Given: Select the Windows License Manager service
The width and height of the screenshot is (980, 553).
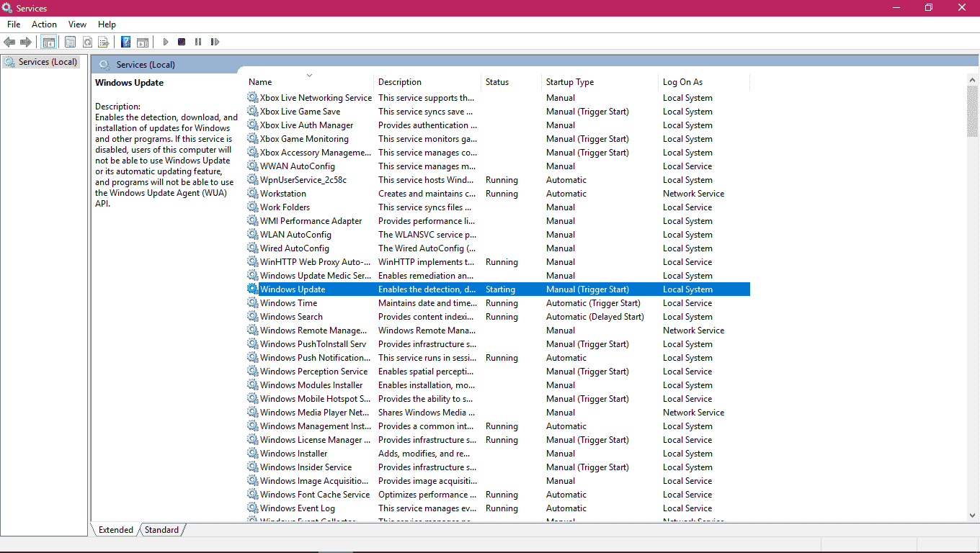Looking at the screenshot, I should click(498, 440).
